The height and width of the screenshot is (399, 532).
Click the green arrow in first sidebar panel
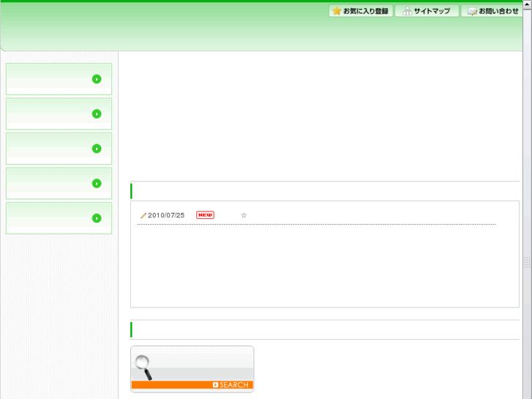pyautogui.click(x=97, y=79)
